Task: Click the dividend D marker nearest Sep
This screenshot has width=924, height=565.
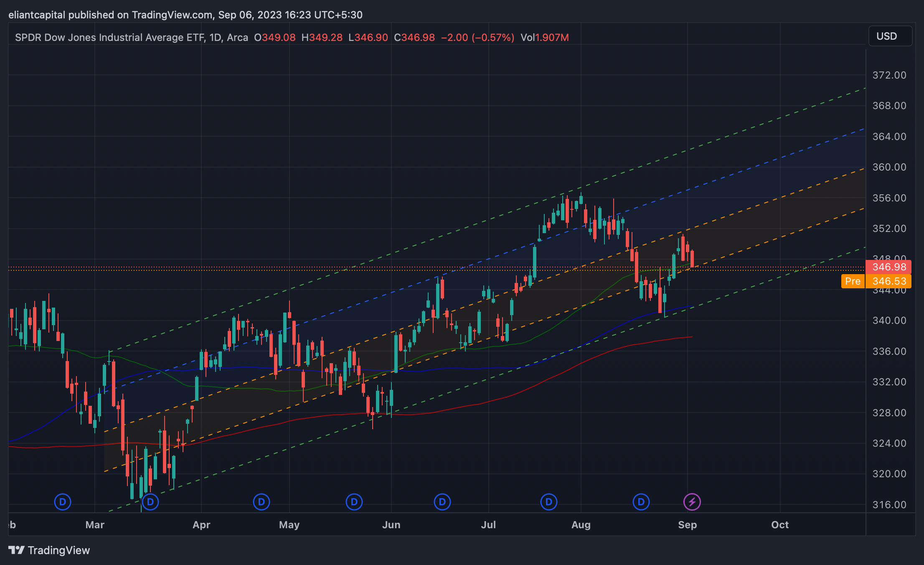Action: 641,501
